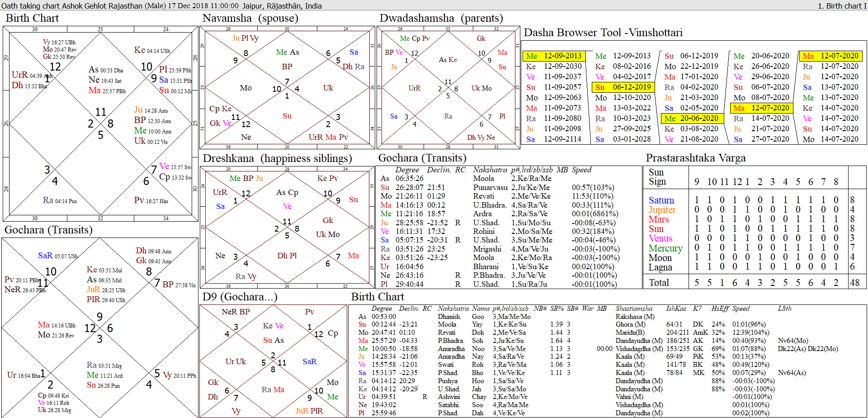Select the Dreshkana (happiness siblings) chart title
Screen dimensions: 868x418
pos(277,158)
